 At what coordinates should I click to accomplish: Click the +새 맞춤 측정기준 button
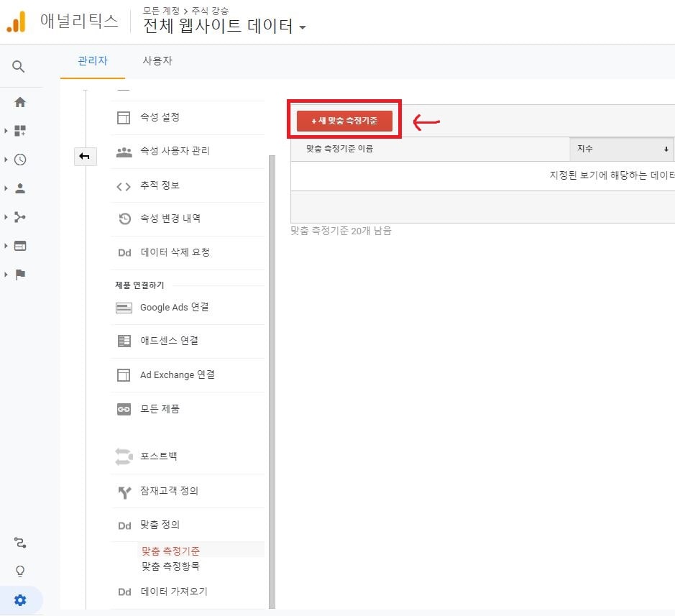[344, 121]
